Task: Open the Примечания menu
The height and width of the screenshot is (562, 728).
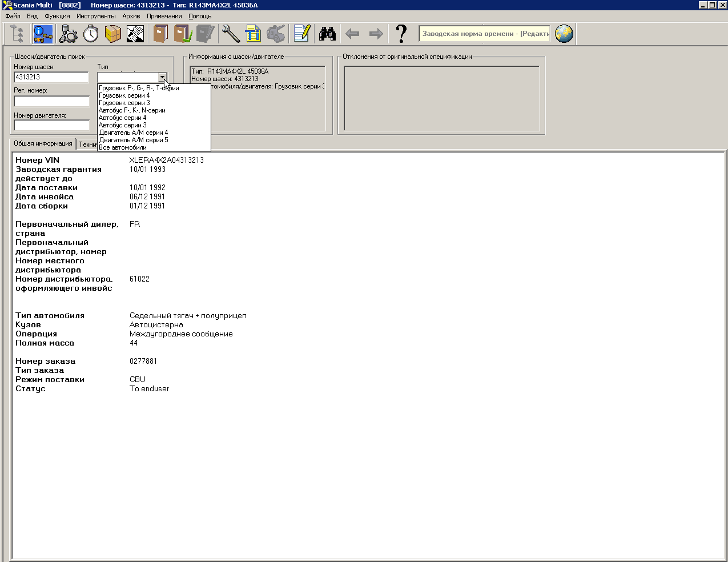Action: [x=164, y=16]
